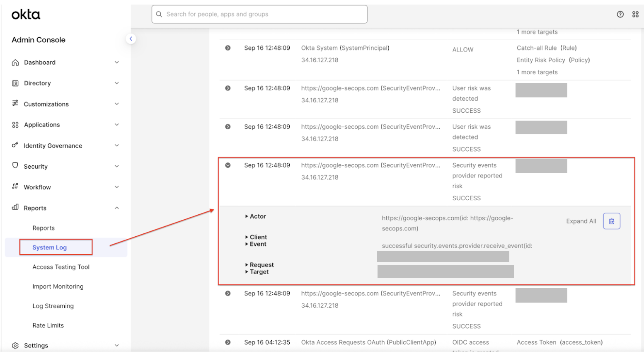Copy event details using the clipboard icon
The image size is (644, 354).
[611, 221]
